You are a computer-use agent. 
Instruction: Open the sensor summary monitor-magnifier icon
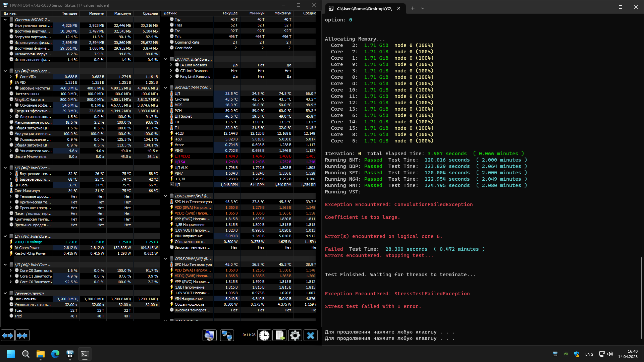(x=210, y=336)
